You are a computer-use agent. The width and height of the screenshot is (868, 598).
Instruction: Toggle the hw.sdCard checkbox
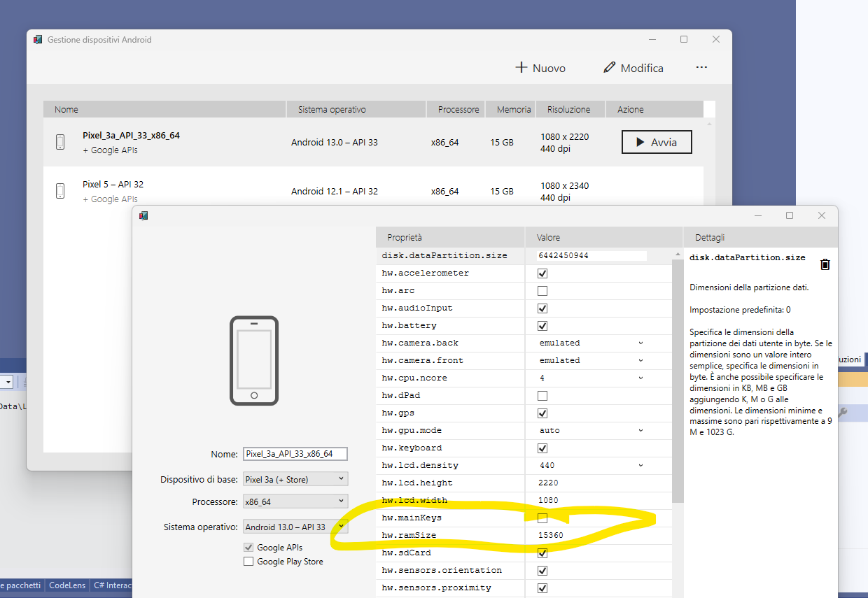[542, 553]
